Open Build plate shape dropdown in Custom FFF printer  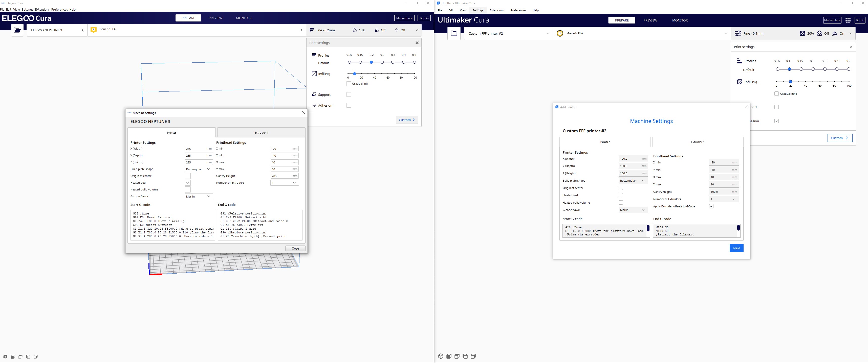(633, 181)
